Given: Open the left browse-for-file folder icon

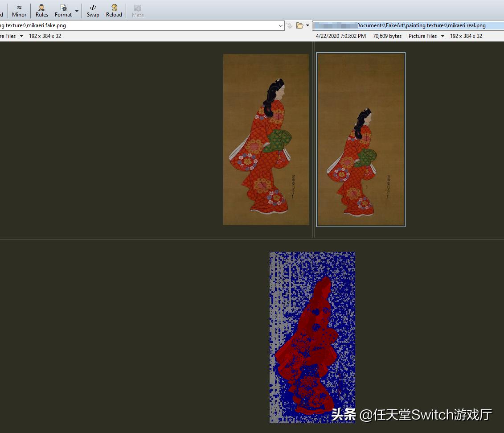Looking at the screenshot, I should (299, 25).
